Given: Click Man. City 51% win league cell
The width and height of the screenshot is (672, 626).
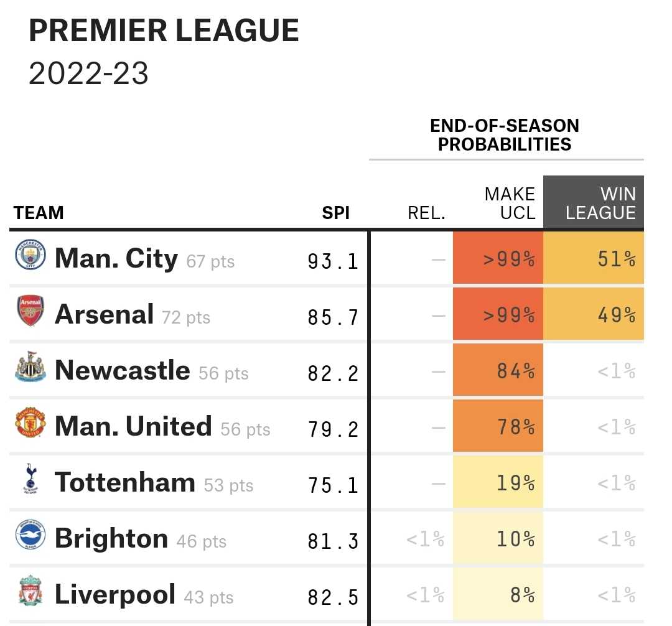Looking at the screenshot, I should pos(594,258).
